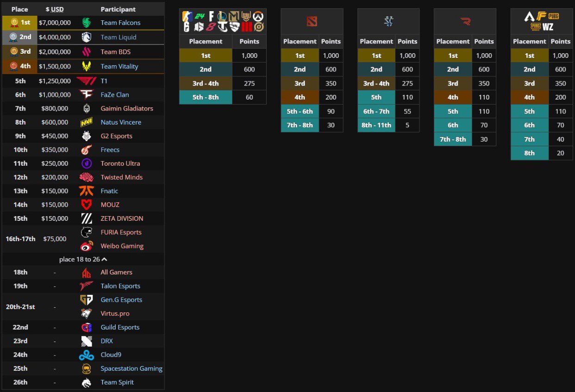This screenshot has height=392, width=575.
Task: Open the Talon Esports team link
Action: [x=120, y=286]
